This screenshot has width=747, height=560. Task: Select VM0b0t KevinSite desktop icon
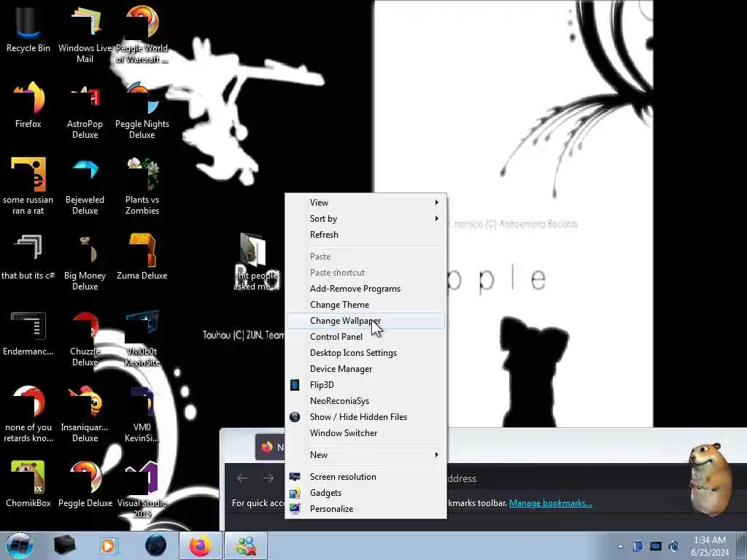click(142, 338)
